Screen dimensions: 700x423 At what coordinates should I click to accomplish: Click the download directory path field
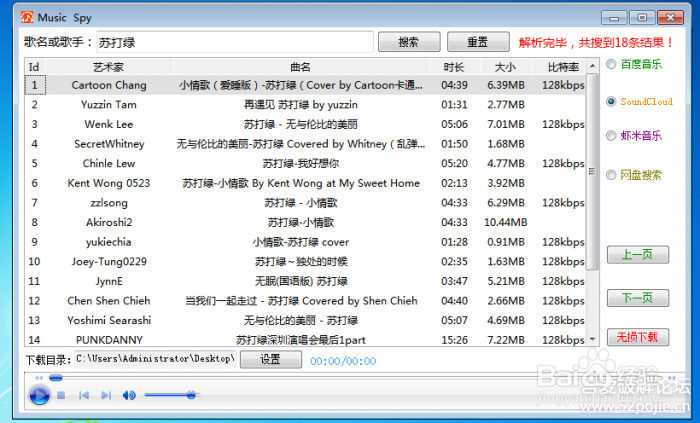(155, 359)
